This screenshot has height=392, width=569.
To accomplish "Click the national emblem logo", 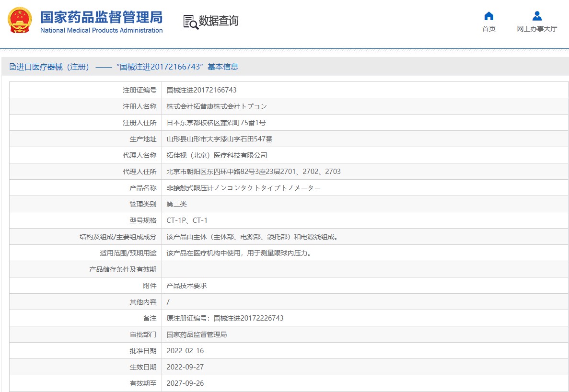I will point(20,20).
